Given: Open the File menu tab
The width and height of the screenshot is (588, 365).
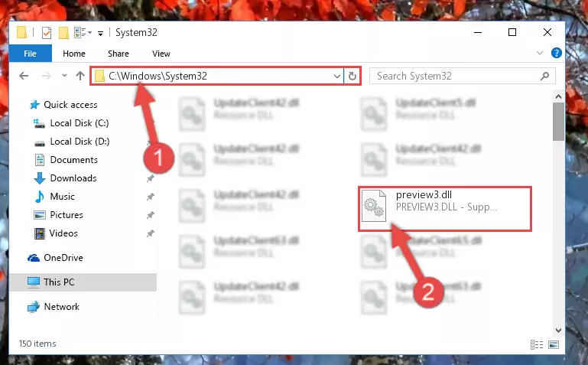Looking at the screenshot, I should (x=30, y=54).
